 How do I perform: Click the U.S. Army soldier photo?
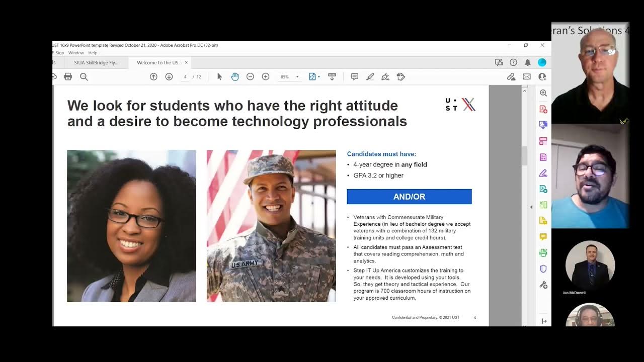pos(271,226)
